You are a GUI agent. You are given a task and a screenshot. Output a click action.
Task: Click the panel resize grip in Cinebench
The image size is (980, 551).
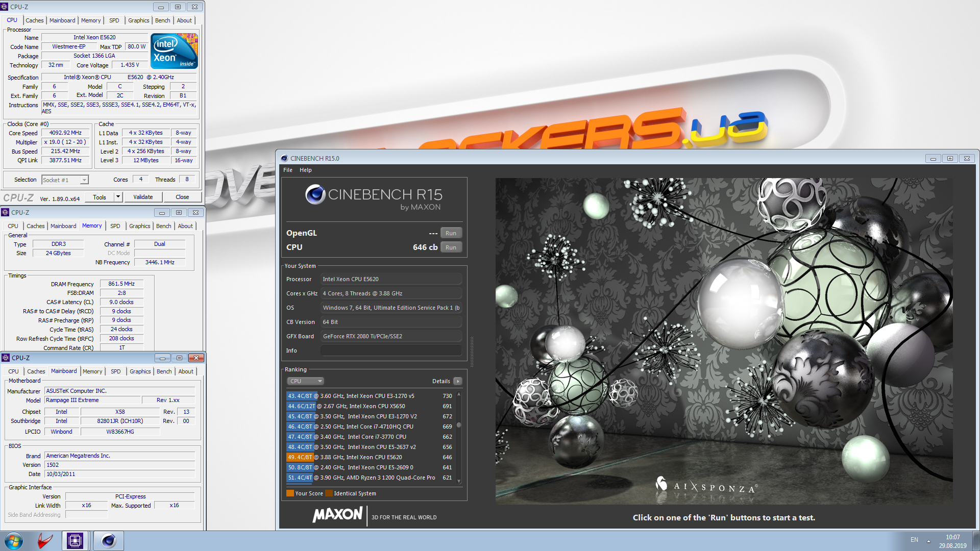(x=472, y=351)
